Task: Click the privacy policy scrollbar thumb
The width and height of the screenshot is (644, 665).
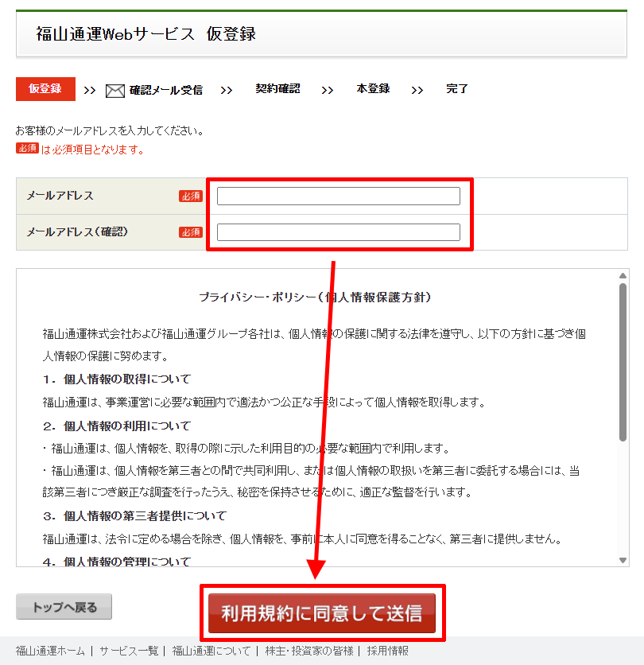Action: tap(623, 363)
